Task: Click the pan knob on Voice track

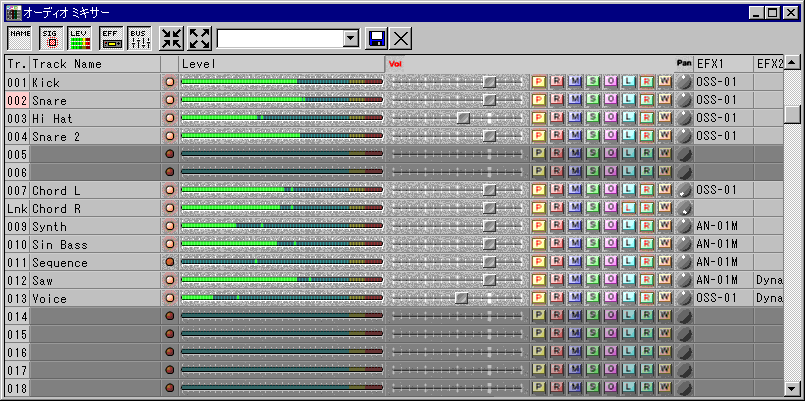Action: pos(683,298)
